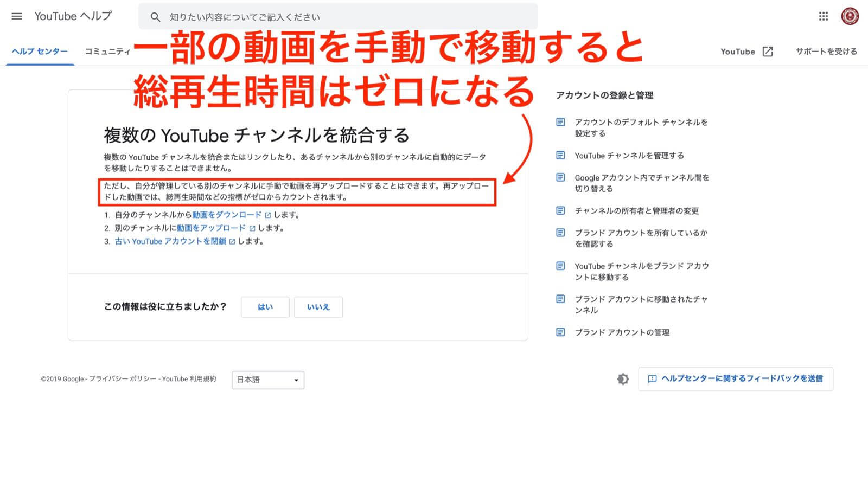Open the hamburger main menu

click(17, 16)
